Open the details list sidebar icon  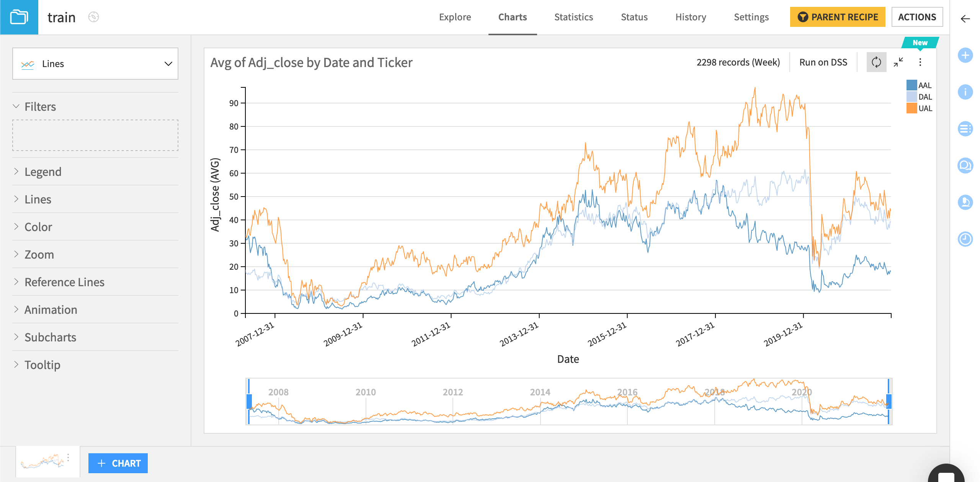(965, 129)
